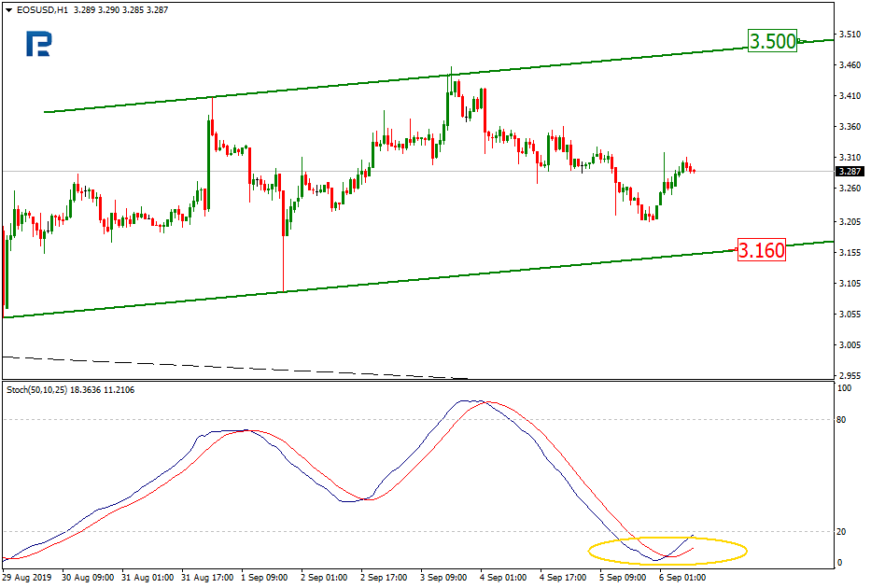Click the 4 Sep 01:00 time label
Image resolution: width=871 pixels, height=588 pixels.
tap(503, 578)
